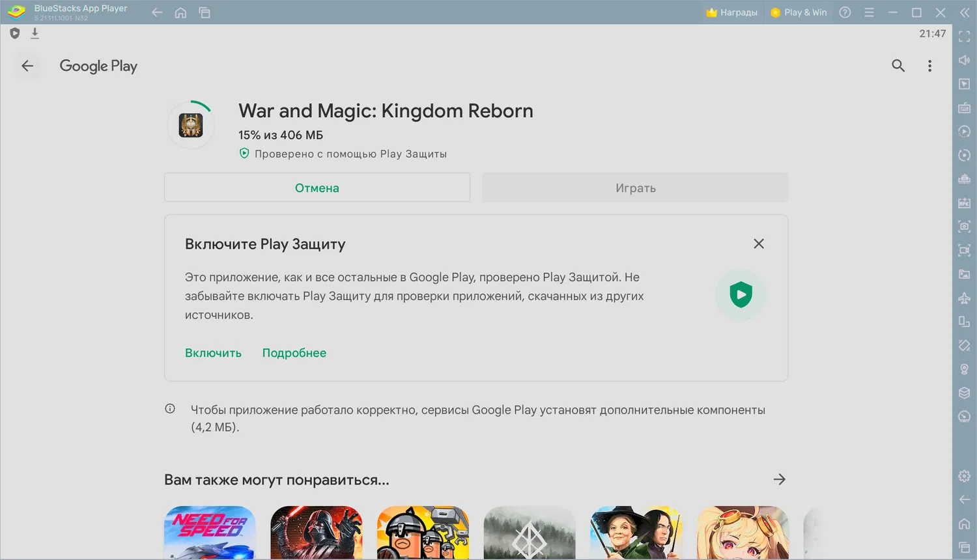
Task: Open BlueStacks settings gear
Action: pyautogui.click(x=965, y=476)
